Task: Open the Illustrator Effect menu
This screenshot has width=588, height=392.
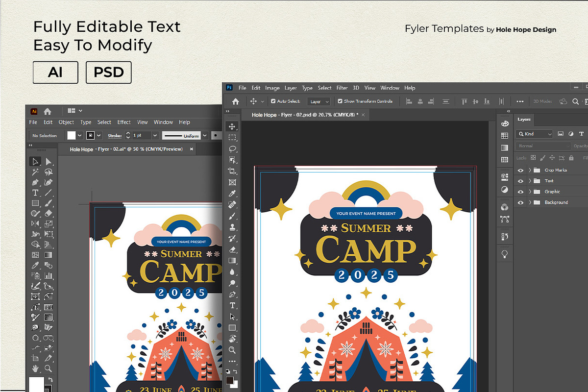Action: pyautogui.click(x=124, y=122)
